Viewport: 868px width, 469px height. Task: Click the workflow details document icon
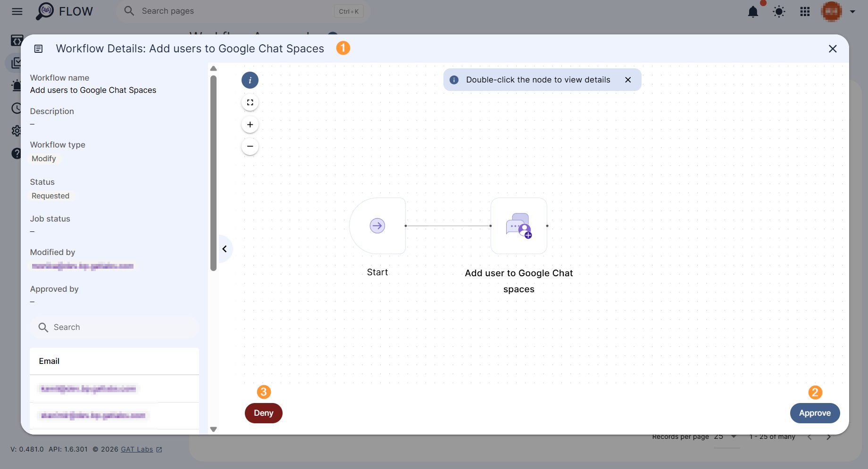[x=39, y=49]
